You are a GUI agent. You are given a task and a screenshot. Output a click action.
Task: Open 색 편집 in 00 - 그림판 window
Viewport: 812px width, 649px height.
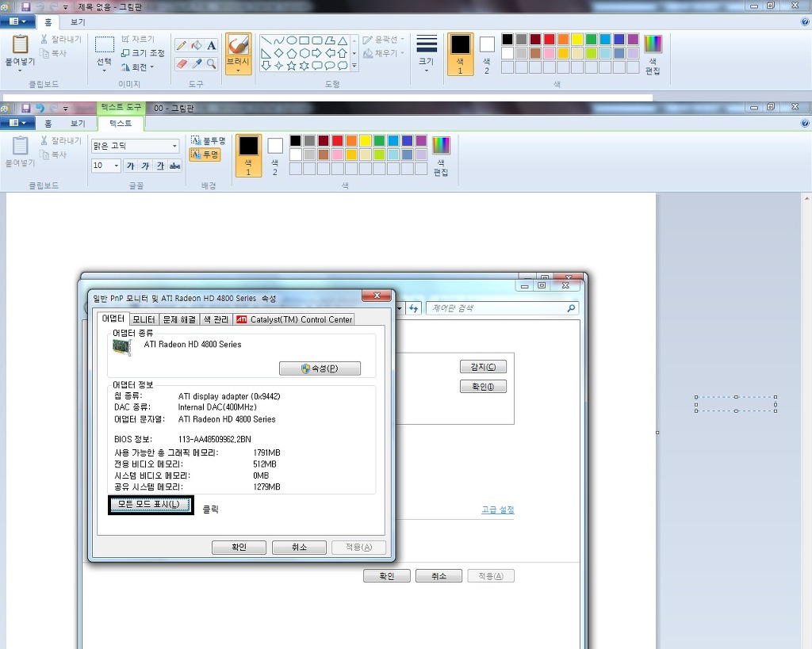click(441, 155)
